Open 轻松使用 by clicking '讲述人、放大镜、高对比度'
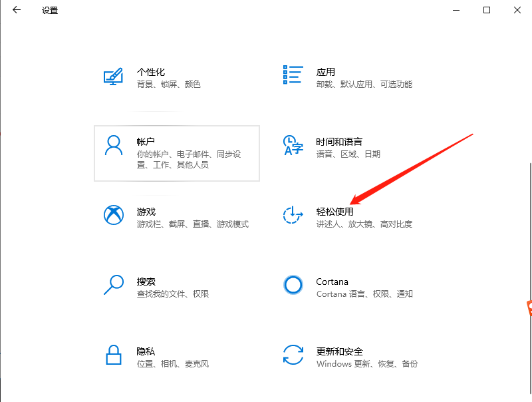The image size is (532, 402). click(364, 224)
